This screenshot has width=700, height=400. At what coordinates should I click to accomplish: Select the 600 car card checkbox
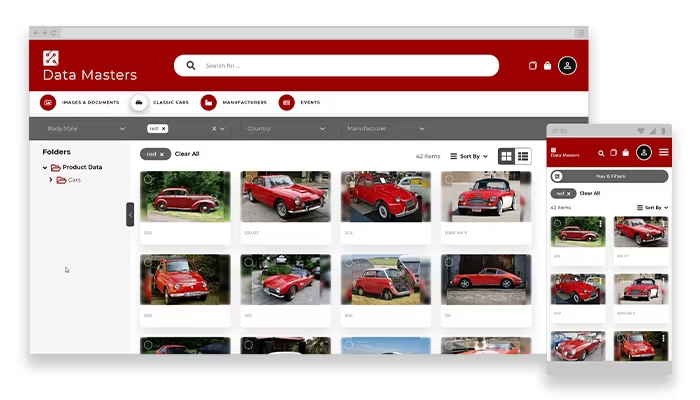pos(349,262)
